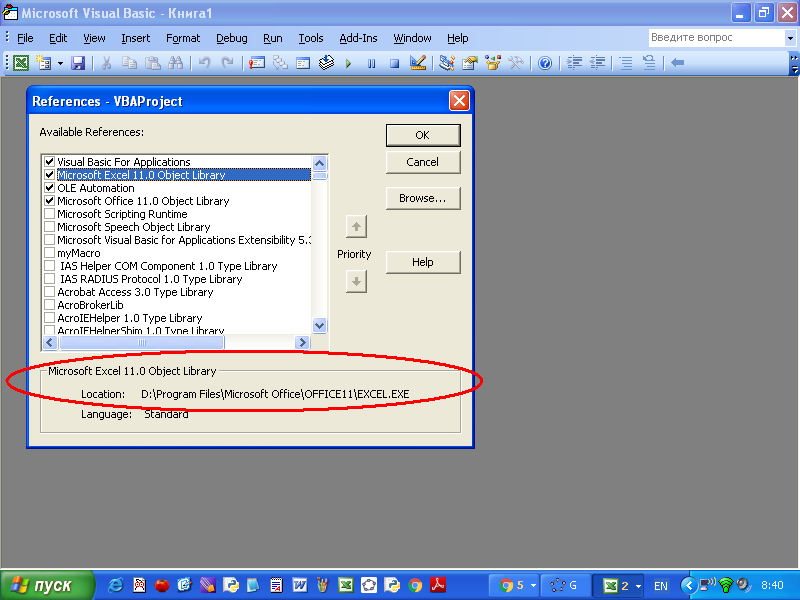Expand the Chrome taskbar group dropdown
The image size is (800, 600).
click(x=533, y=586)
